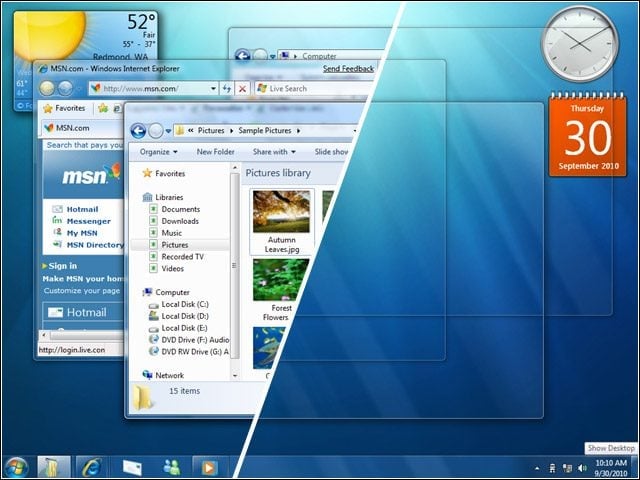This screenshot has height=480, width=640.
Task: Click Add to Favorites star icon
Action: pyautogui.click(x=103, y=108)
